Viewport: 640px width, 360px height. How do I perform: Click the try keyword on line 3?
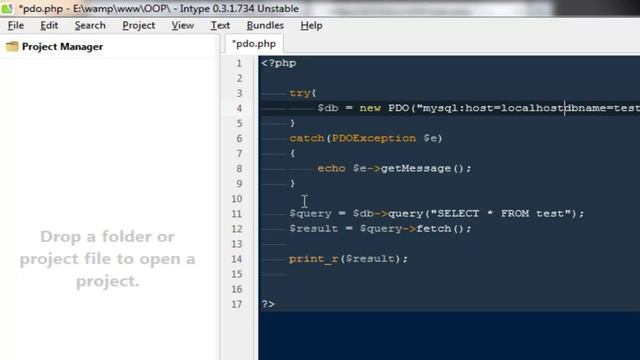pos(300,93)
